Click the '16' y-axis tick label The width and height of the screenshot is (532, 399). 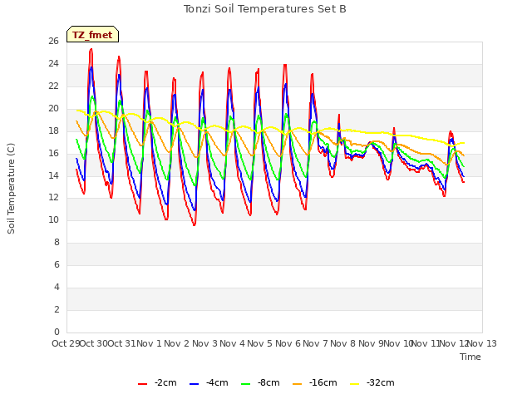pyautogui.click(x=53, y=153)
